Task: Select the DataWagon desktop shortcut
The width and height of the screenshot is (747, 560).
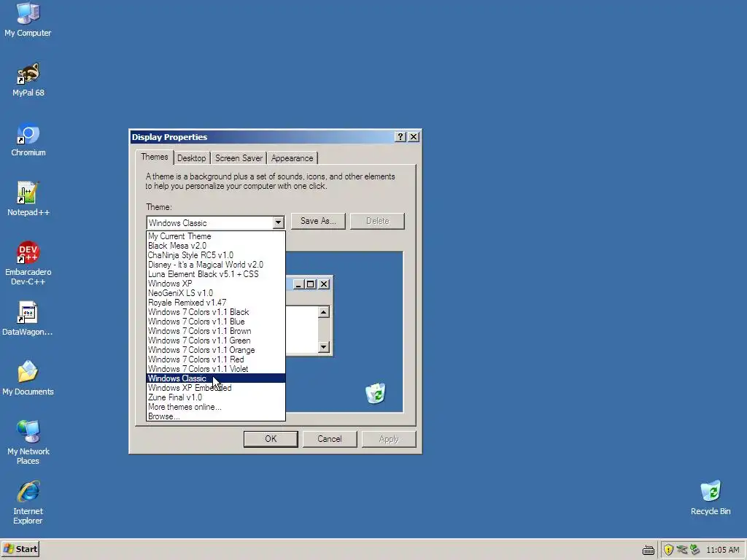Action: 28,319
